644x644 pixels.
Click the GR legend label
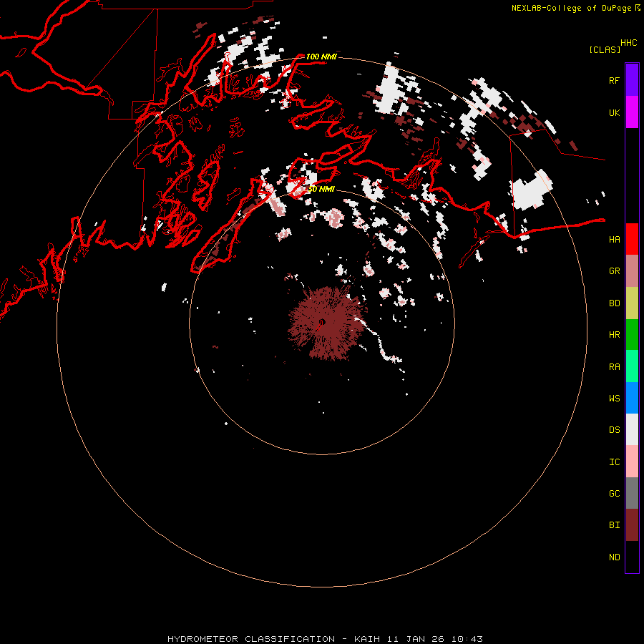coord(614,271)
